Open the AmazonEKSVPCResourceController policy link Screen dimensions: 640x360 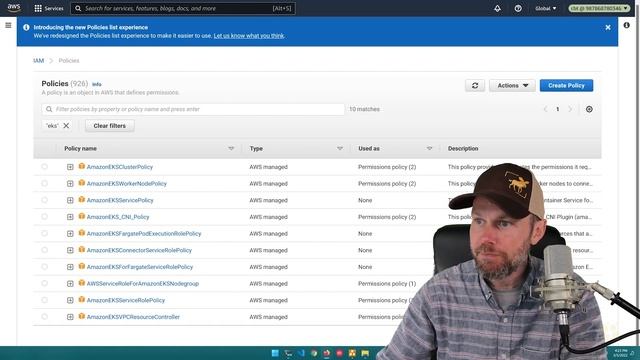pyautogui.click(x=133, y=317)
